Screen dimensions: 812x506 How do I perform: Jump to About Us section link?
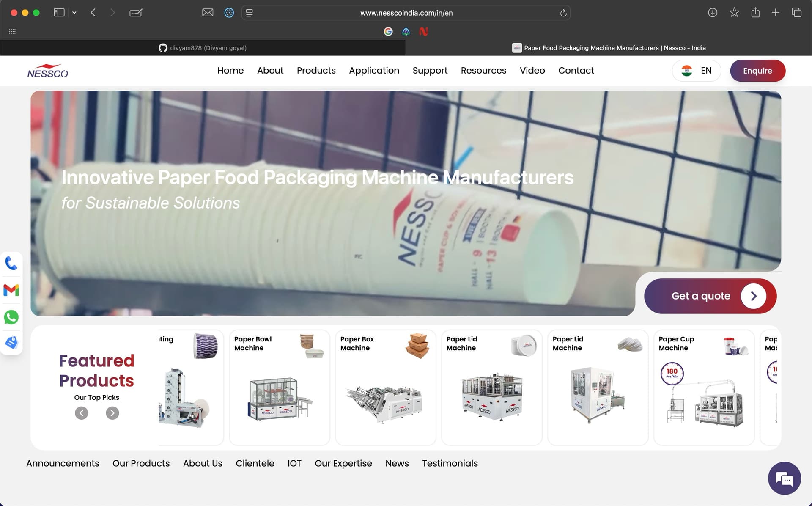click(203, 463)
